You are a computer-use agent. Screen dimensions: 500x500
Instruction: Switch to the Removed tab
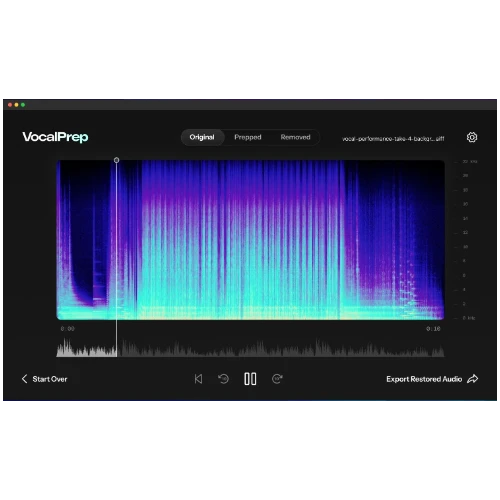[295, 137]
